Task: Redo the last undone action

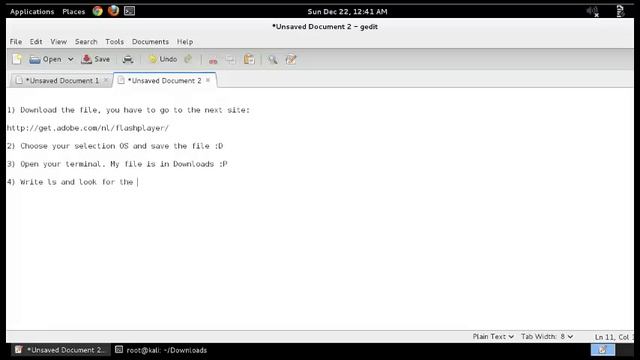Action: pyautogui.click(x=188, y=60)
